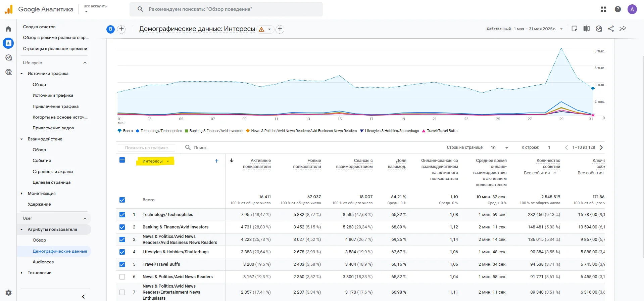The width and height of the screenshot is (644, 301).
Task: Check the News & Politics/Avid News Readers row
Action: (122, 277)
